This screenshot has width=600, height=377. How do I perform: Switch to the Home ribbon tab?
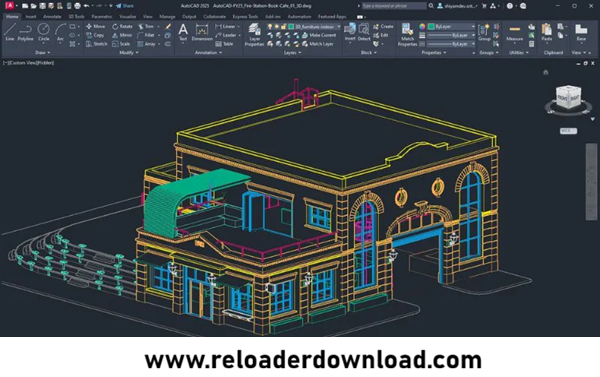point(12,16)
